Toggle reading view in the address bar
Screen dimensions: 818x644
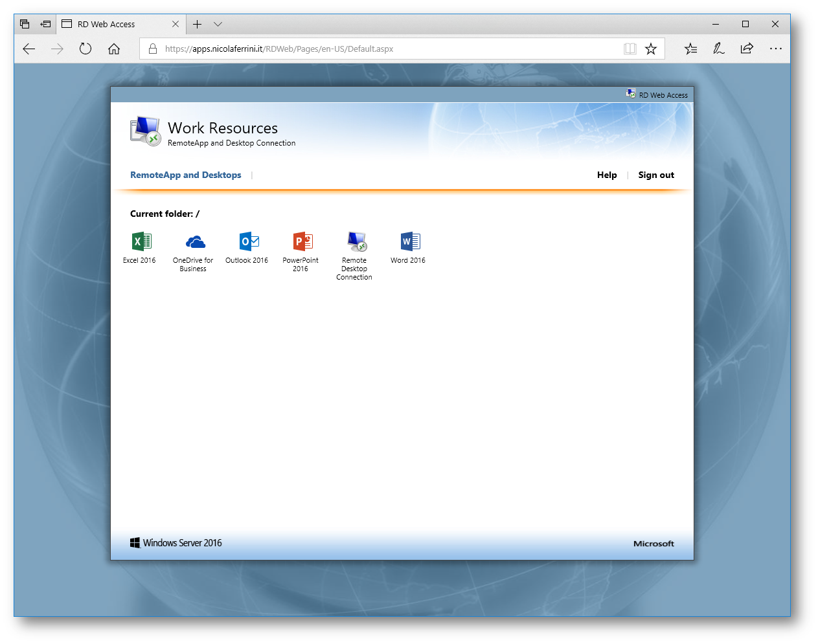click(630, 49)
